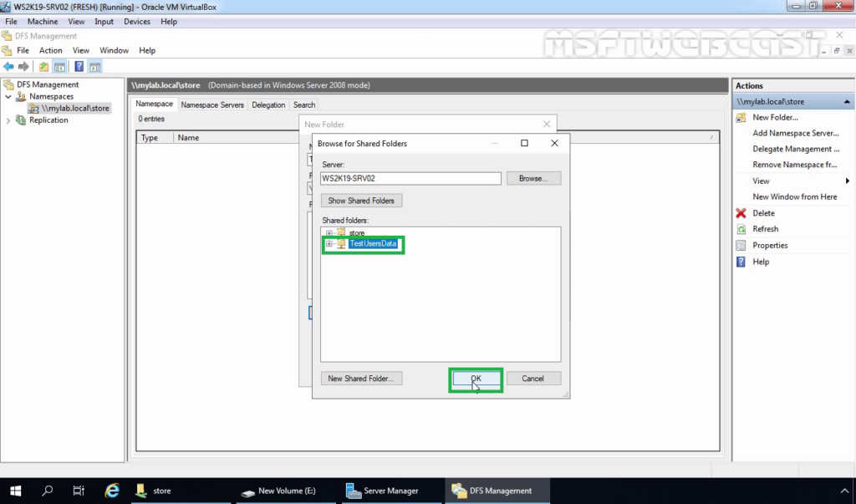Click the Back arrow in DFS toolbar
This screenshot has height=504, width=856.
[8, 67]
